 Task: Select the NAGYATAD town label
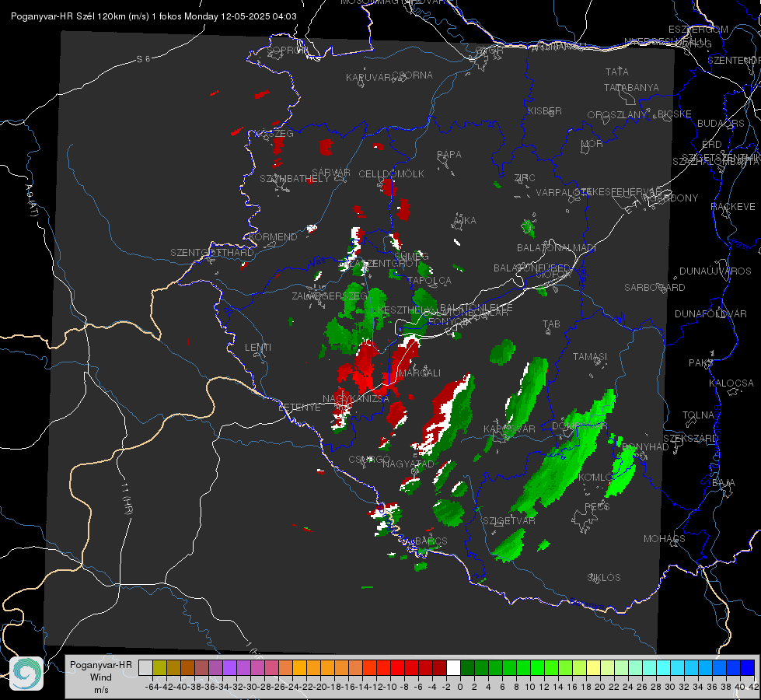click(x=408, y=464)
